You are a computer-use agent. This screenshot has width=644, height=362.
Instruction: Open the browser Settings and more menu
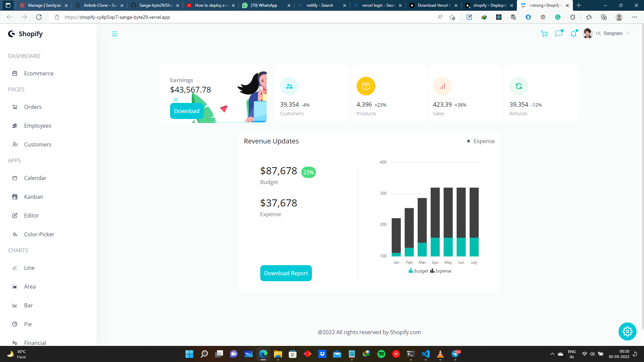pyautogui.click(x=634, y=17)
